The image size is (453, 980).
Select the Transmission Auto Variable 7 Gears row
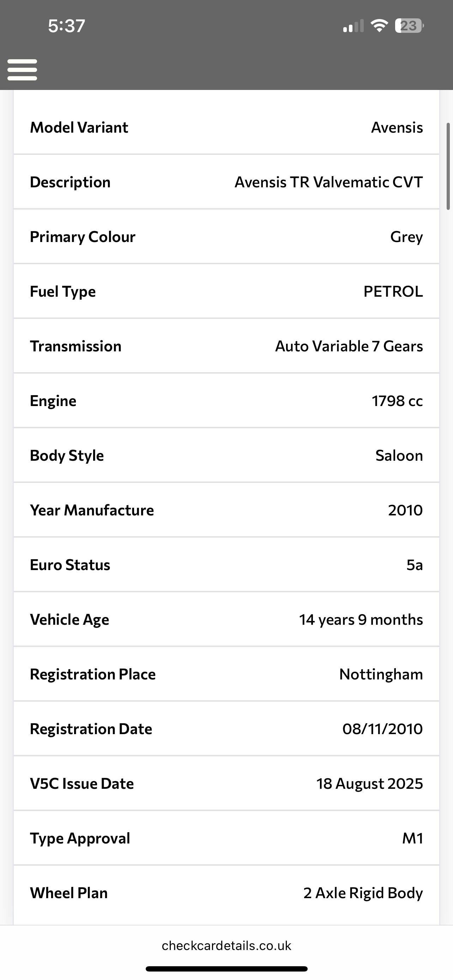[x=226, y=346]
